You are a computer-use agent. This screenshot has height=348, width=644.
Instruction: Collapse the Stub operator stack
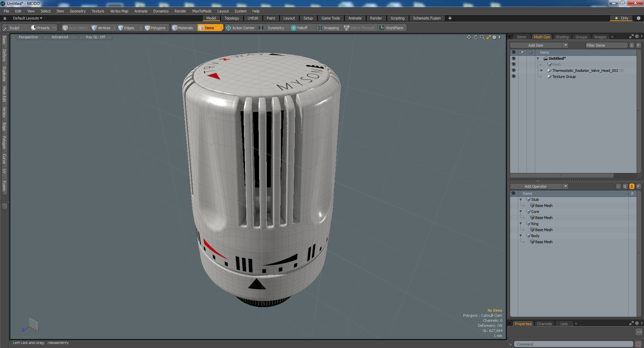[521, 200]
